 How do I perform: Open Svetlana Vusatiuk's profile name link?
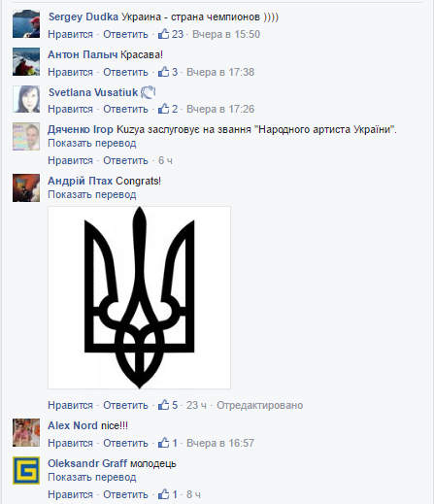[93, 92]
